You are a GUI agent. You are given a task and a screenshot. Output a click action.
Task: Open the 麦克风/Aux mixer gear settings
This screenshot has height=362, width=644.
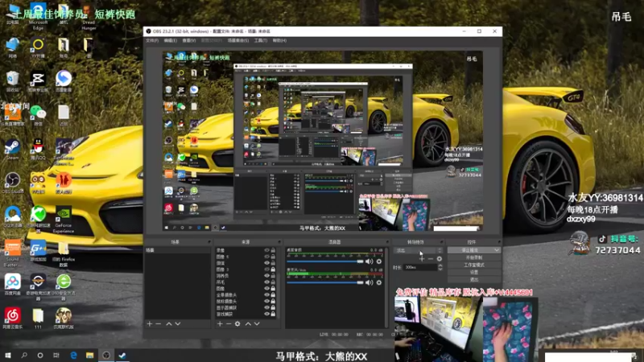(378, 282)
